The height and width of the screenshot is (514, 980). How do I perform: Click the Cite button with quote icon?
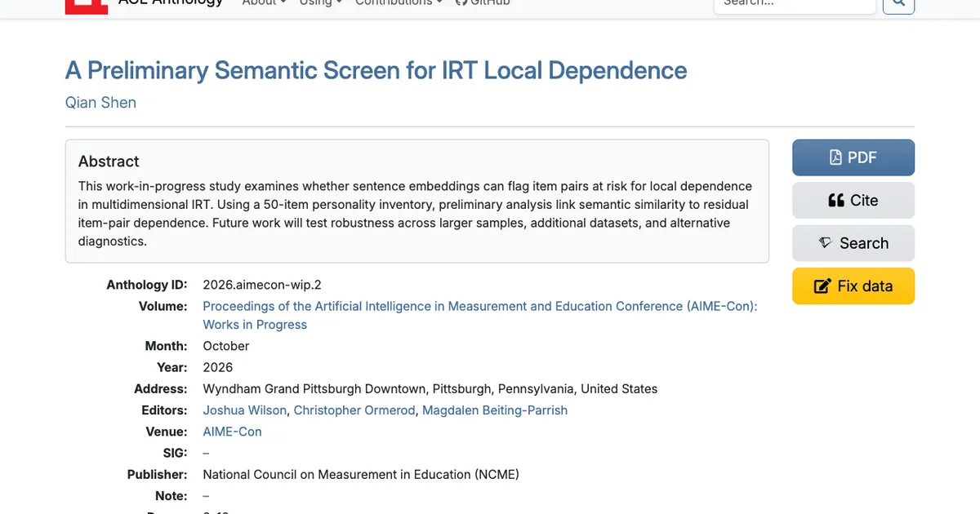pos(853,201)
